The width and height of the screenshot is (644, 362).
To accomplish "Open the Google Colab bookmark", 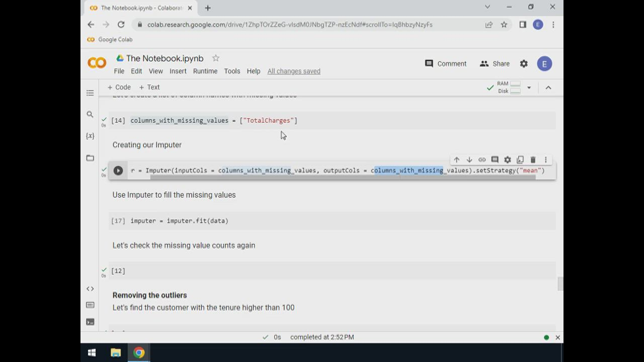I will click(x=110, y=39).
